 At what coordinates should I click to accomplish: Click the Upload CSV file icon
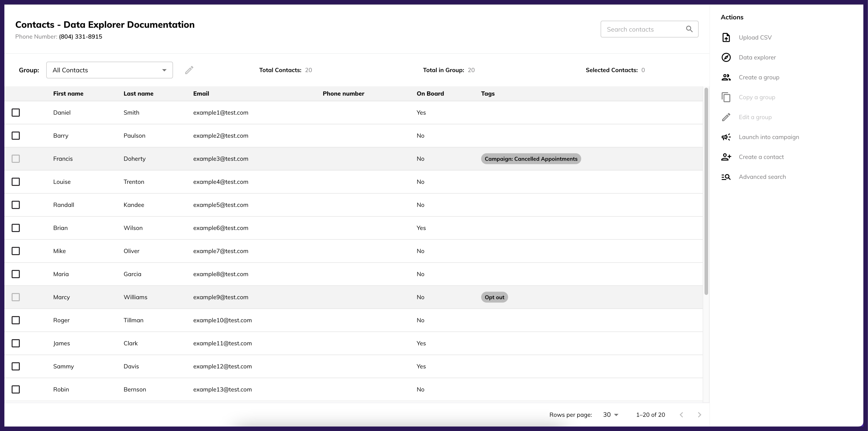(x=726, y=37)
